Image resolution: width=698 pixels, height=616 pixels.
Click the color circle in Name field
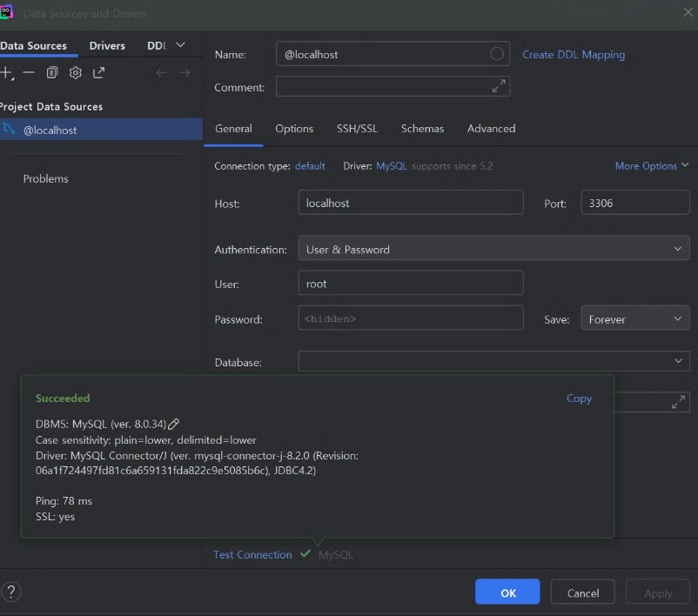pos(497,54)
